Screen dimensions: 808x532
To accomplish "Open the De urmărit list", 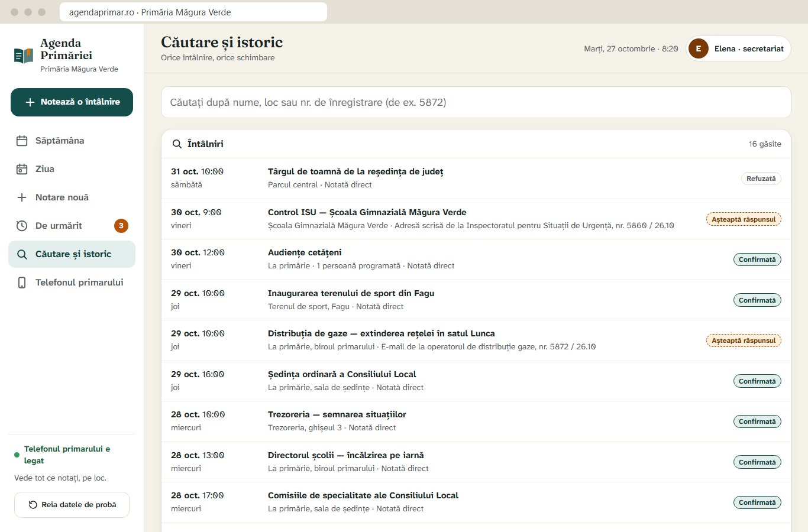I will coord(72,226).
